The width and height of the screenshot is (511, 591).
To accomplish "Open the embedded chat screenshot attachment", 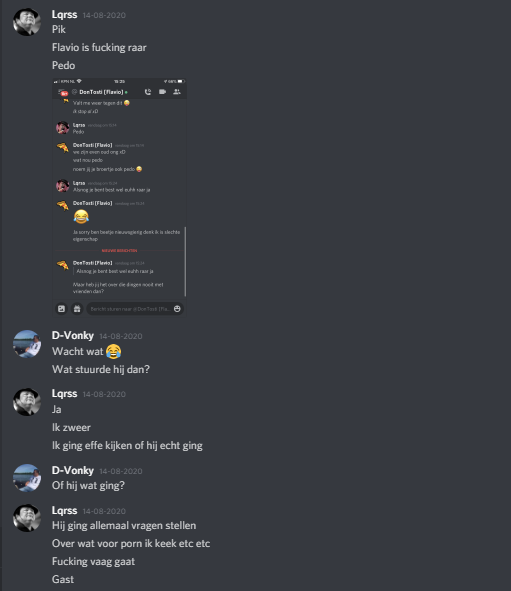I will tap(119, 197).
